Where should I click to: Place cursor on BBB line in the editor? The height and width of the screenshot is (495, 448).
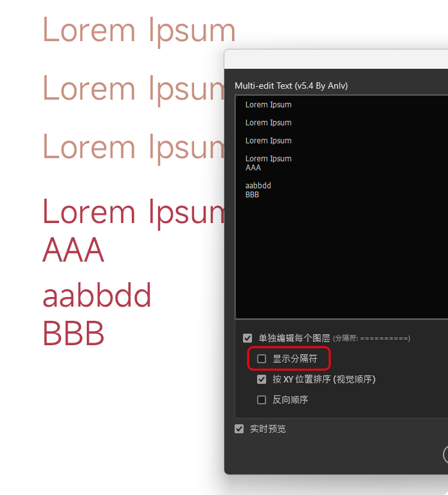point(252,195)
